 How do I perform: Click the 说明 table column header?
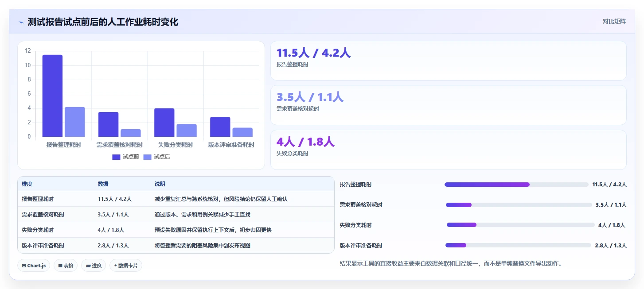pyautogui.click(x=160, y=184)
